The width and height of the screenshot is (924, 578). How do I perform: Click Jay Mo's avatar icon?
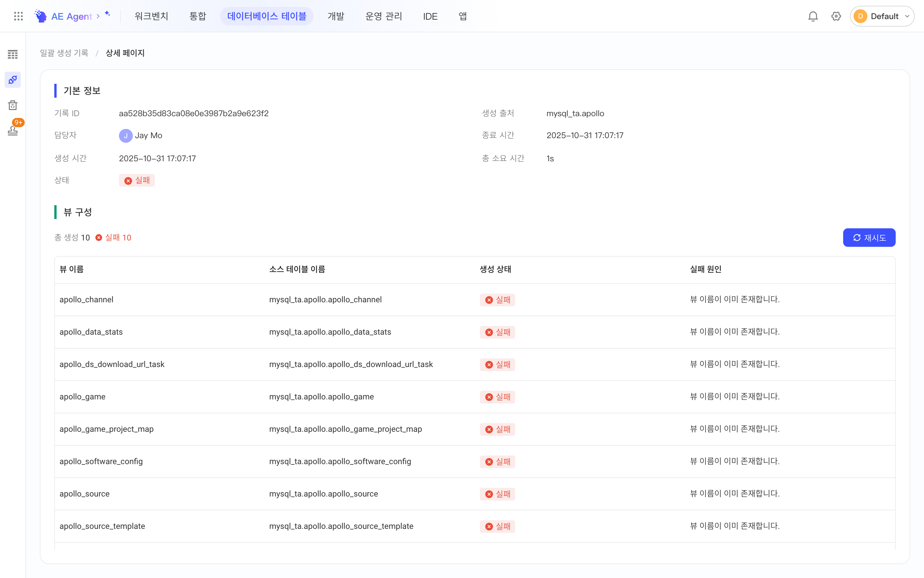pos(126,135)
